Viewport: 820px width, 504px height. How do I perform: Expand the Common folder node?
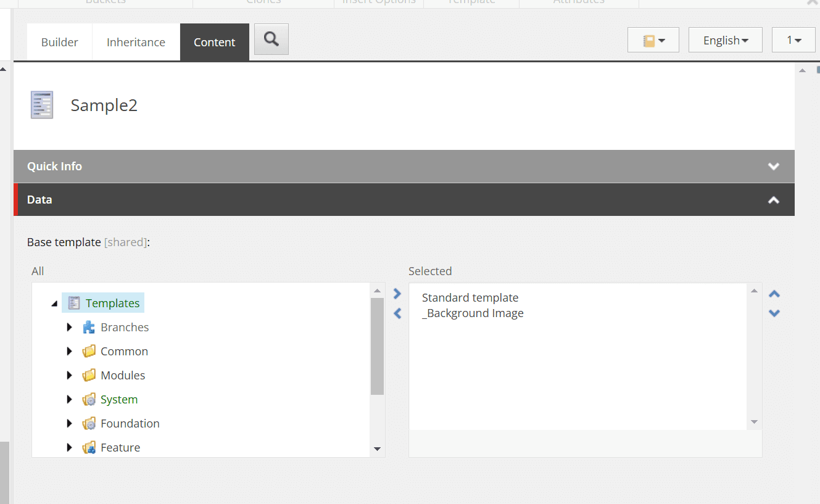(70, 351)
